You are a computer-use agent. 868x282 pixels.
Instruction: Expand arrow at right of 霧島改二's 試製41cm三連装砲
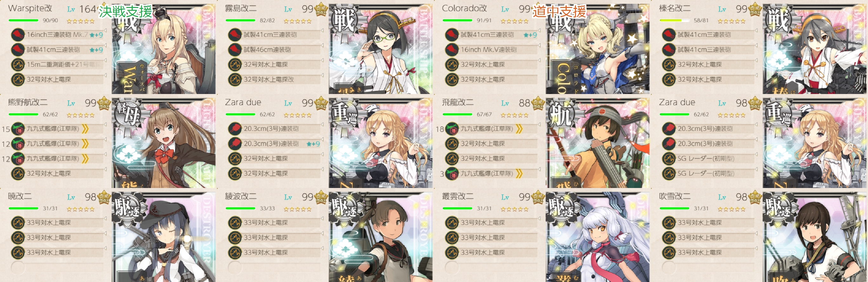[x=322, y=31]
